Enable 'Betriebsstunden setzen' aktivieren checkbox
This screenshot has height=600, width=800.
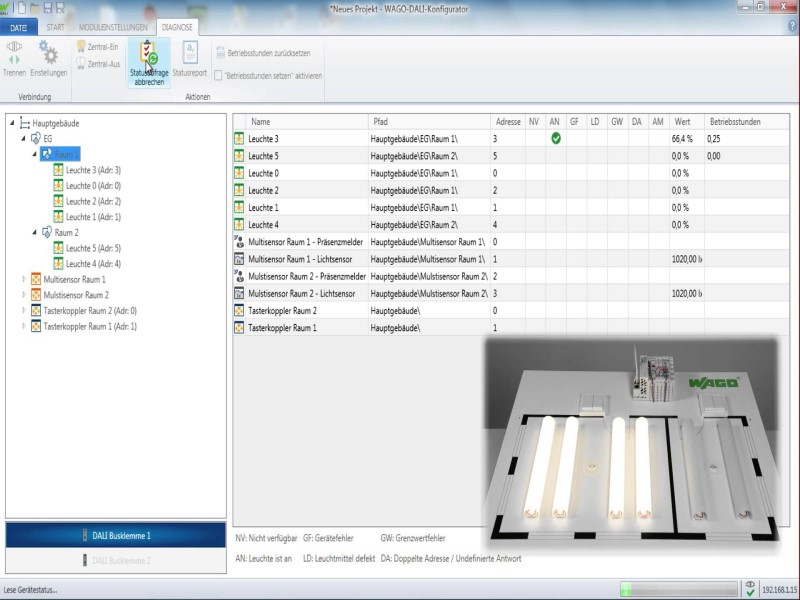[218, 76]
